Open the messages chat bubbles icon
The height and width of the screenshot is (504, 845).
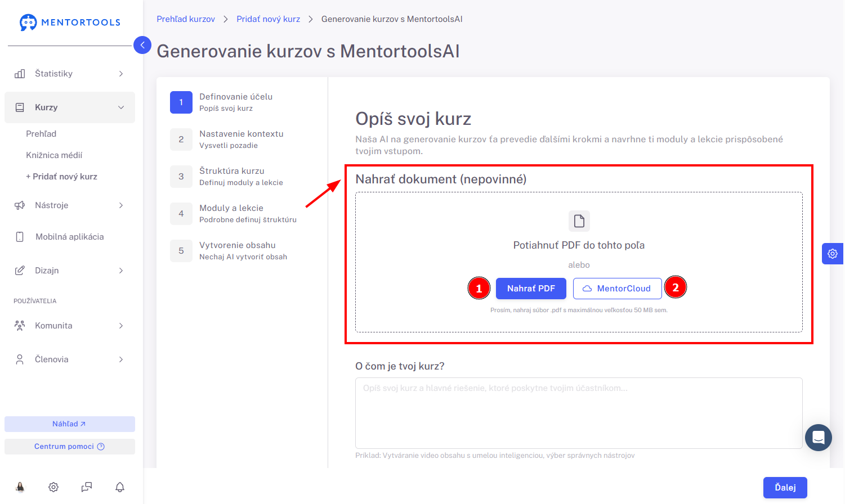click(x=87, y=487)
